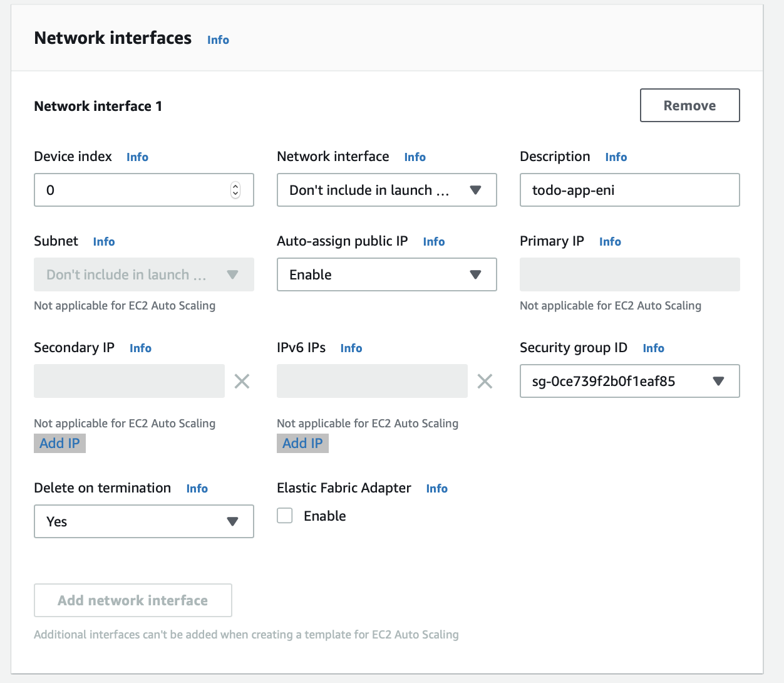The width and height of the screenshot is (784, 683).
Task: Open Info for Security group ID
Action: click(x=653, y=348)
